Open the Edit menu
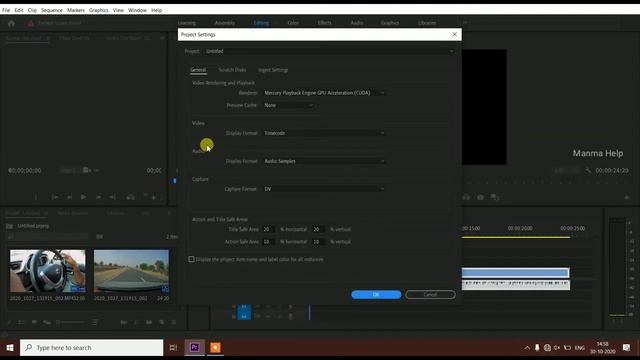 click(x=19, y=10)
